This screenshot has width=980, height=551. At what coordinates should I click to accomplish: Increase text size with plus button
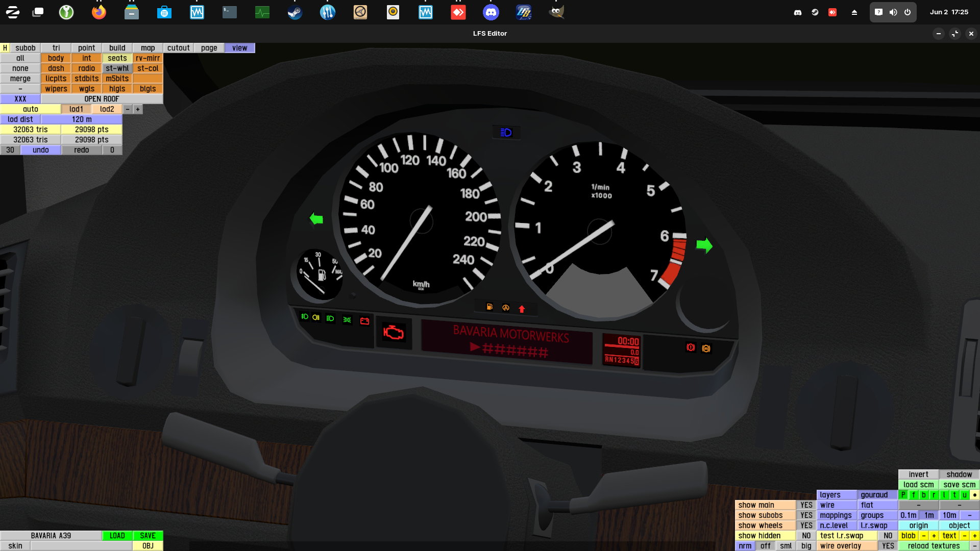(974, 536)
